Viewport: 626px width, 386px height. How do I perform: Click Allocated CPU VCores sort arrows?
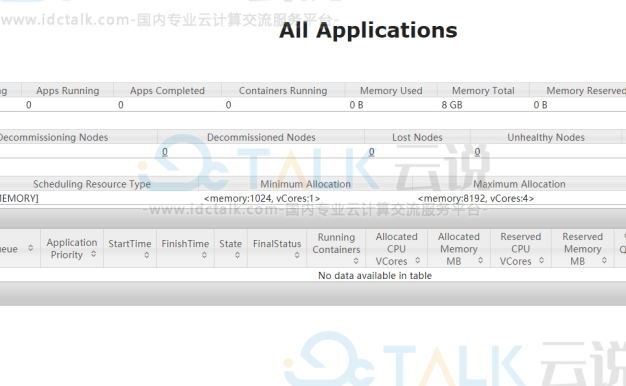tap(417, 260)
